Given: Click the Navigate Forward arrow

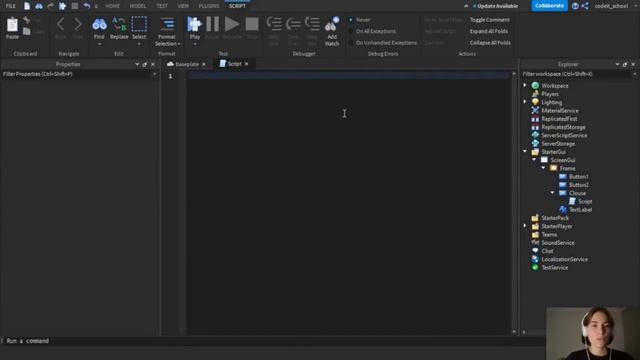Looking at the screenshot, I should [x=78, y=24].
